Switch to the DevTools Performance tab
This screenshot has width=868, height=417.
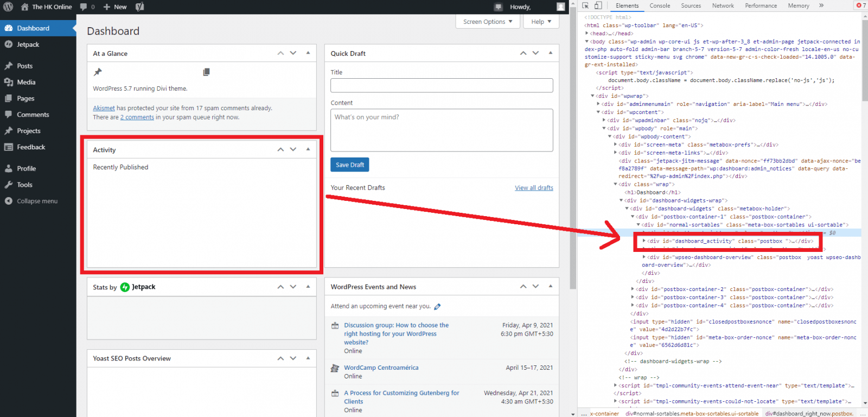761,5
